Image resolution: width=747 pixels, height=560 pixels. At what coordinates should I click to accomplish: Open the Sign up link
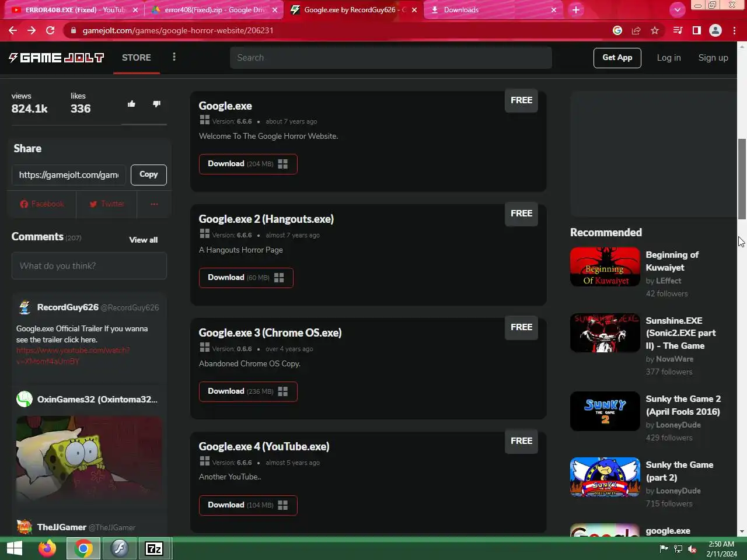tap(713, 58)
